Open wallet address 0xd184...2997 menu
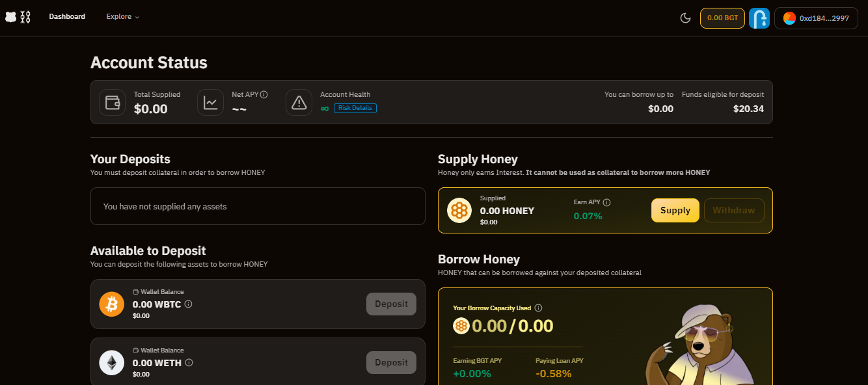 [816, 18]
